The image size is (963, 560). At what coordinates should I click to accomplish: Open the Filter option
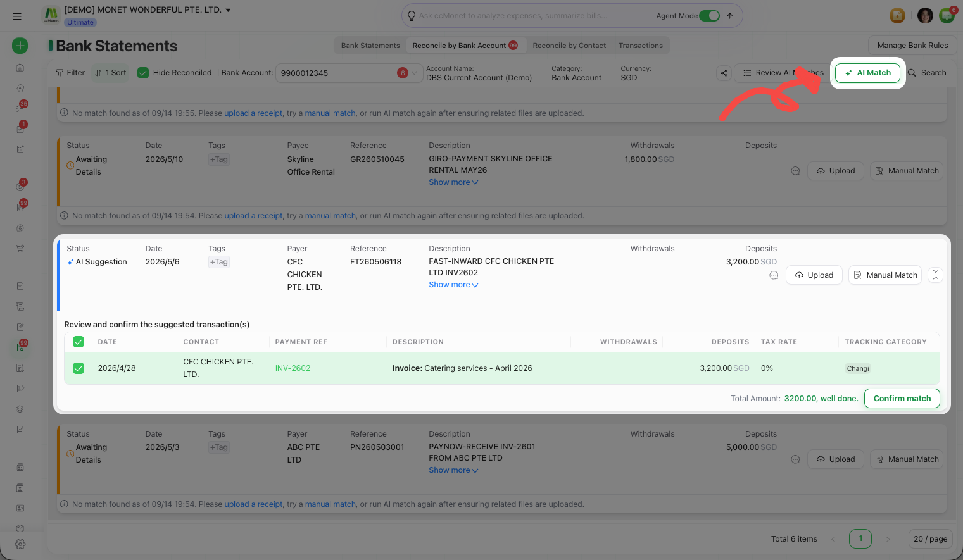point(70,73)
